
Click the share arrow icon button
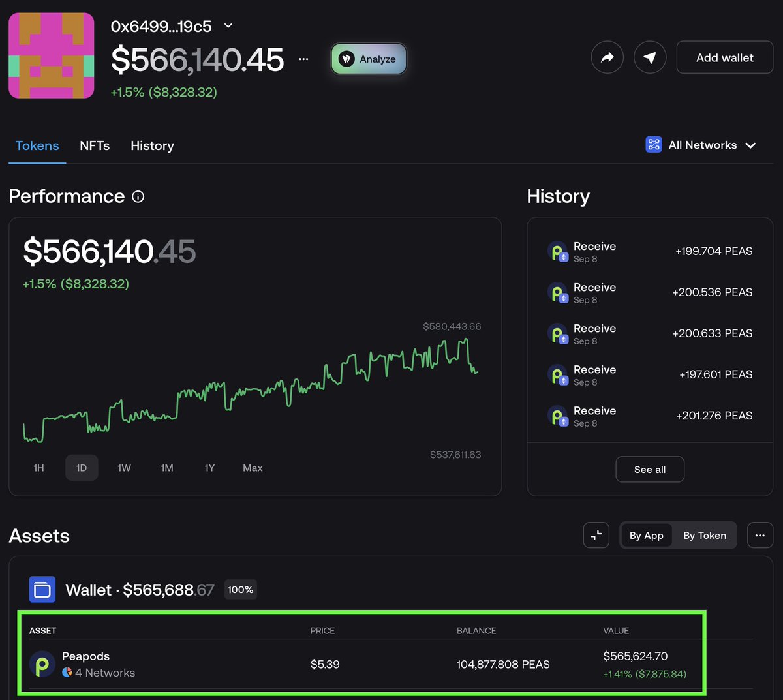pos(607,57)
